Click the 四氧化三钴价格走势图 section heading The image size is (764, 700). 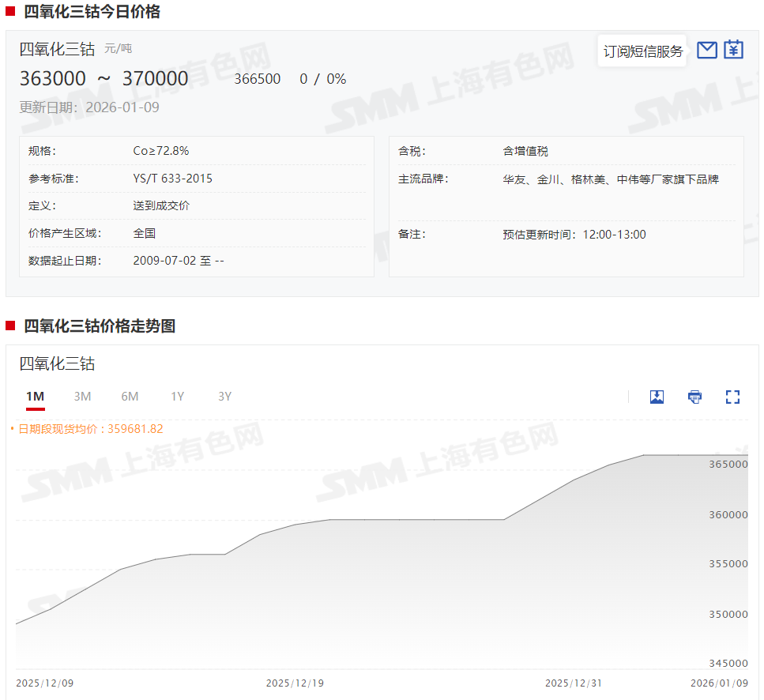[100, 326]
